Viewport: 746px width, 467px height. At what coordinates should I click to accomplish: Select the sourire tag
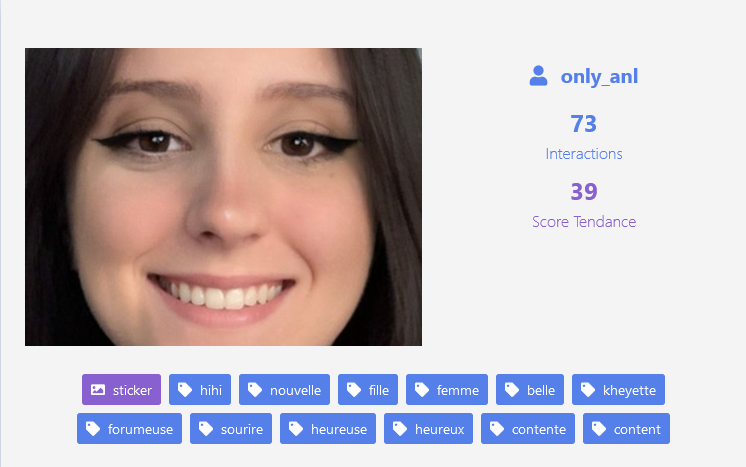(x=231, y=428)
